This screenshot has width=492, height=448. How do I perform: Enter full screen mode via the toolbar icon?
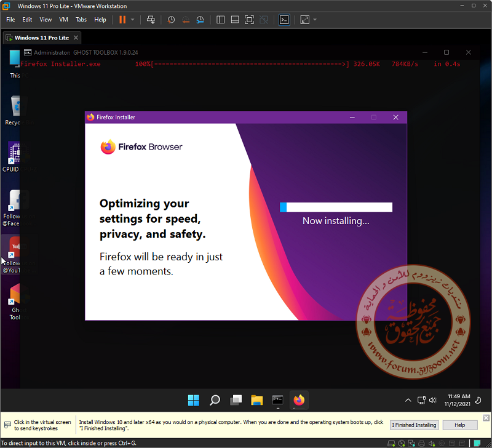(249, 20)
